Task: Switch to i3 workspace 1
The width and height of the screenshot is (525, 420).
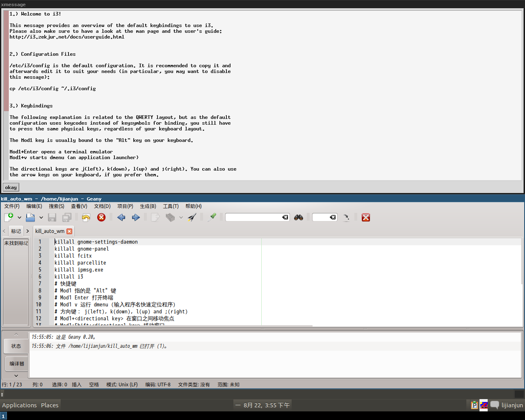Action: (3, 416)
